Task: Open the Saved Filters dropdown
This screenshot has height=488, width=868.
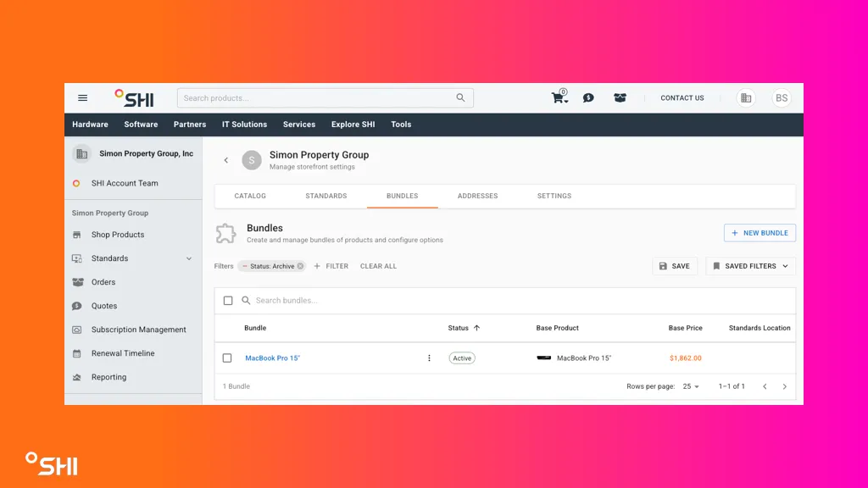Action: coord(751,266)
